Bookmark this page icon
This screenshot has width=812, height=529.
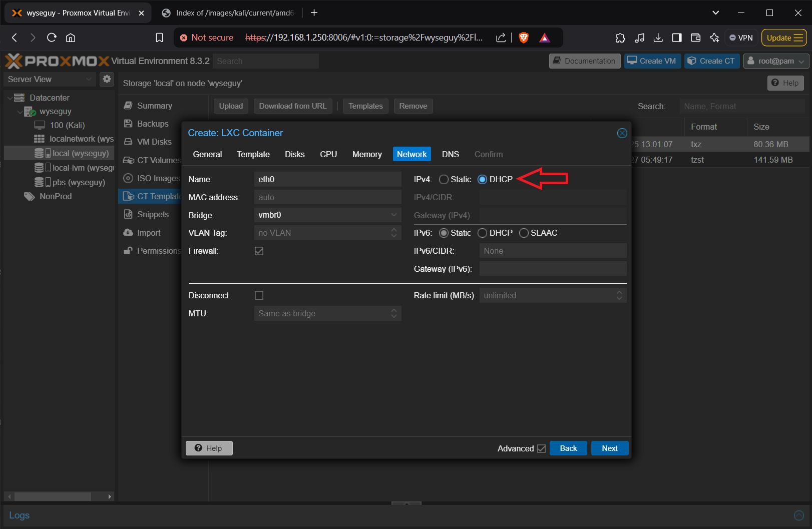tap(159, 38)
